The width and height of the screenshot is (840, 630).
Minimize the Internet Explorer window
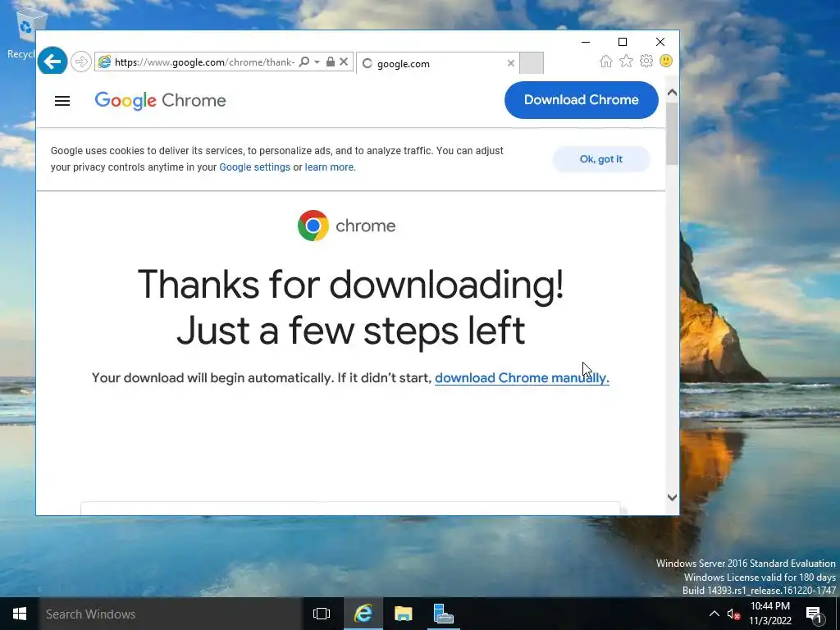coord(586,42)
